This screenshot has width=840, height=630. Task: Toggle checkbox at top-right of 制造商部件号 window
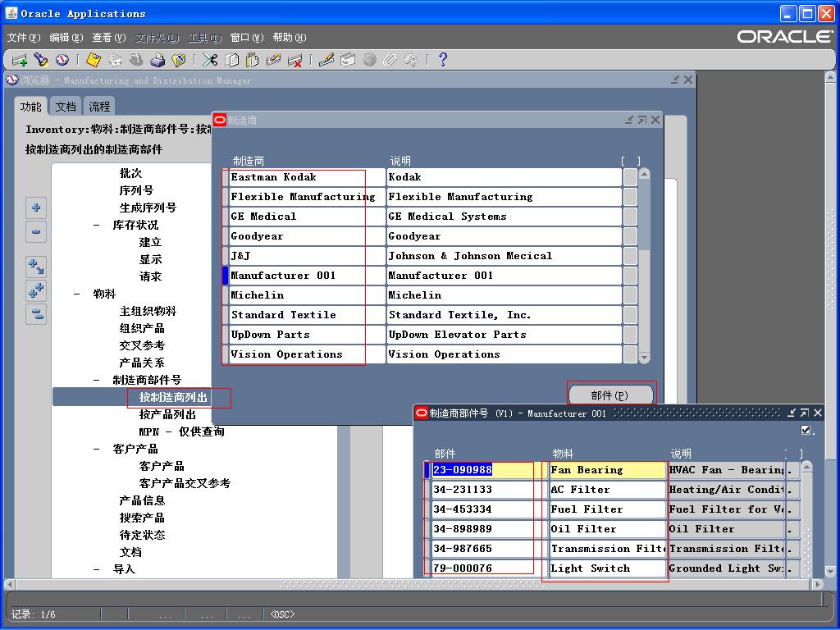(806, 430)
